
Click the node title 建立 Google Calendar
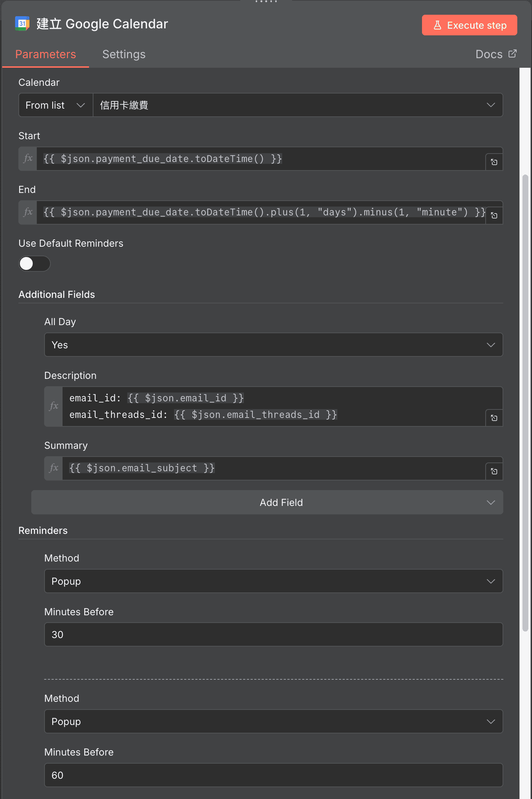(x=102, y=24)
